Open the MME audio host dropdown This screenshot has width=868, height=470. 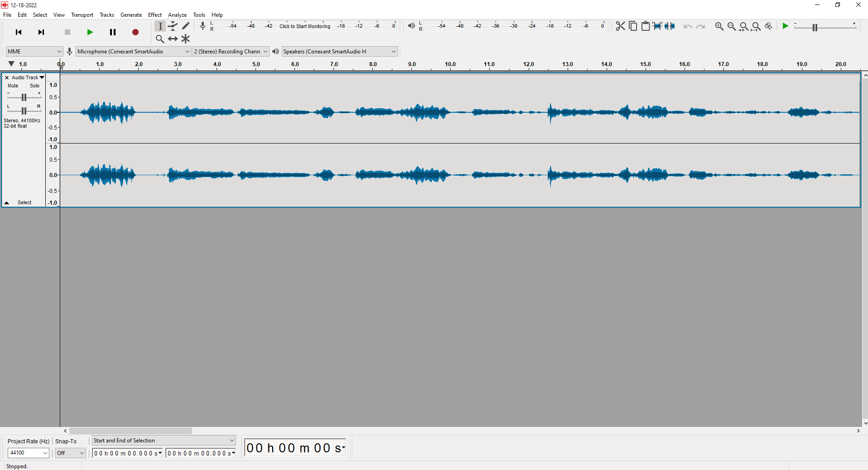click(34, 52)
